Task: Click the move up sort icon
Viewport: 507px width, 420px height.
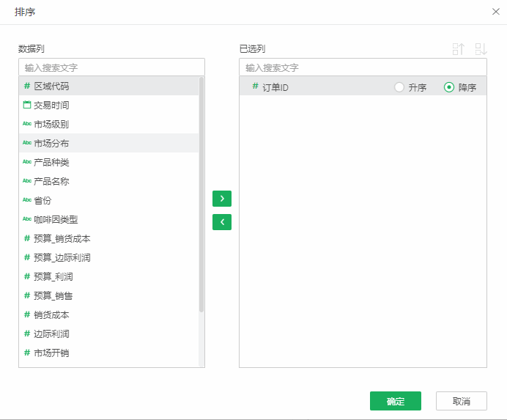Action: point(459,49)
